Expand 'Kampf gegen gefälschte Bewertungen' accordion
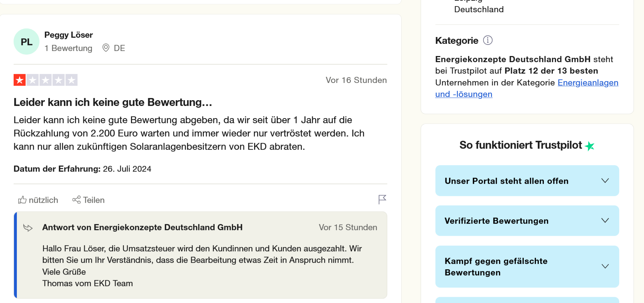Screen dimensions: 644x303 527,266
